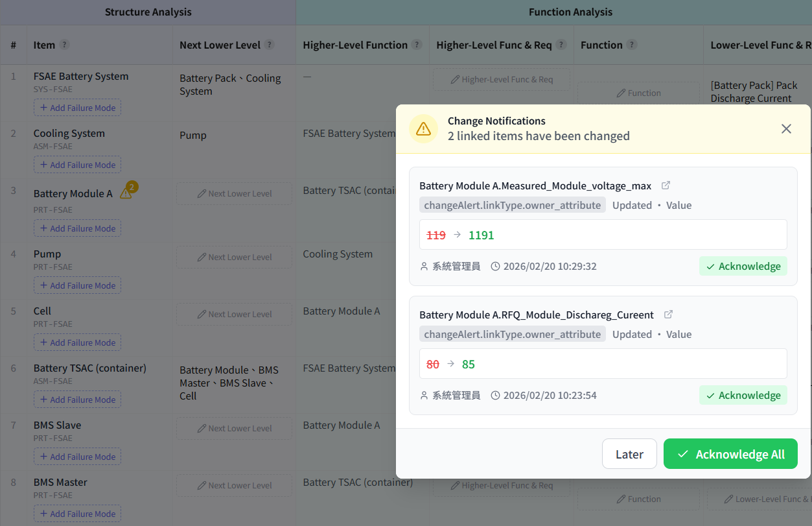This screenshot has height=526, width=812.
Task: Add Failure Mode for the Pump item
Action: click(77, 285)
